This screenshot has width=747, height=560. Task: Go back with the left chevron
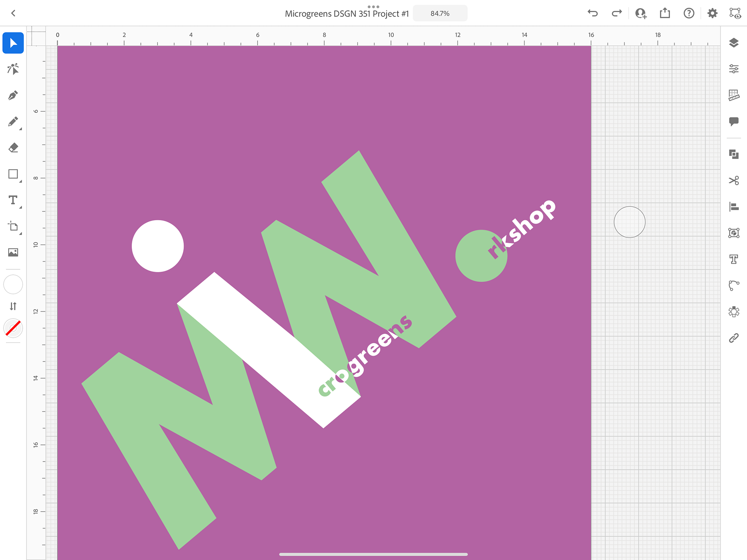(13, 13)
